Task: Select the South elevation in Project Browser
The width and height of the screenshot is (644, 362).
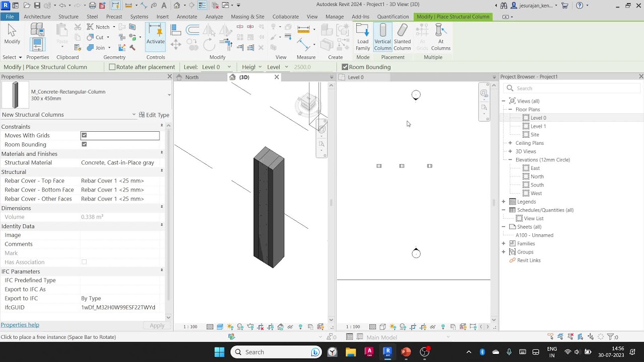Action: pyautogui.click(x=537, y=185)
